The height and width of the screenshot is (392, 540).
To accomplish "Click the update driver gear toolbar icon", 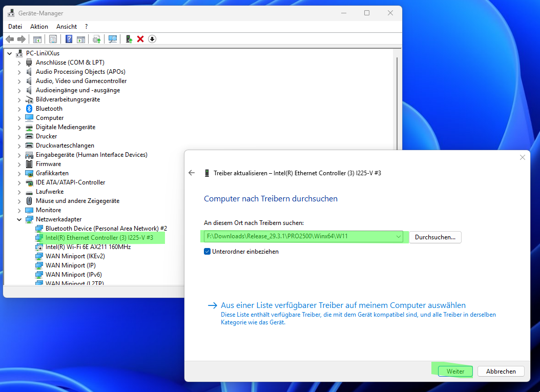I will 97,39.
